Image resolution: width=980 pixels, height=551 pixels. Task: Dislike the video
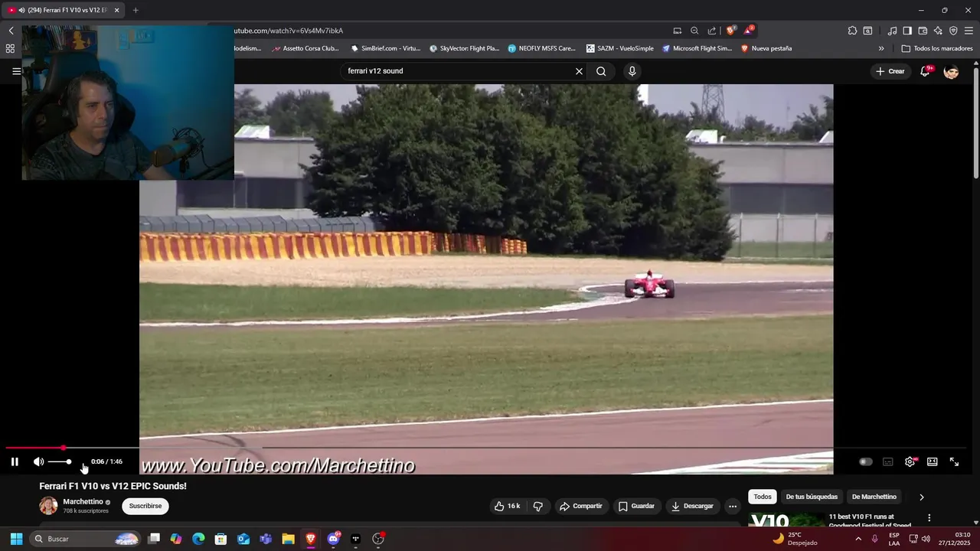pyautogui.click(x=538, y=506)
